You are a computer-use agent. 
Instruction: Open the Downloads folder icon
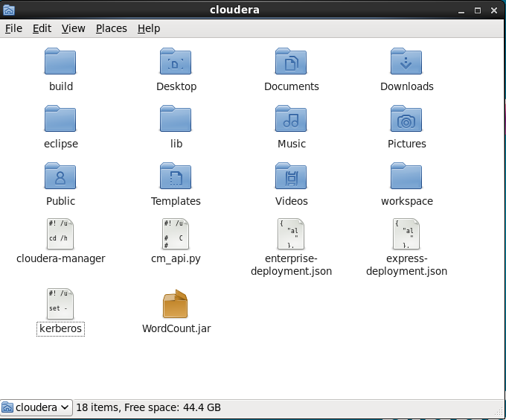406,61
